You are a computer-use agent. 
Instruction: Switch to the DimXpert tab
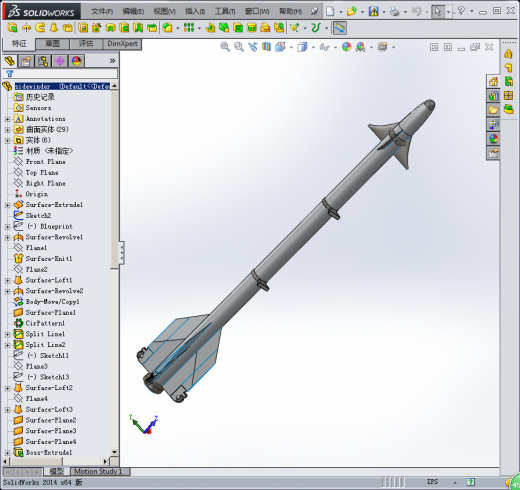point(122,44)
